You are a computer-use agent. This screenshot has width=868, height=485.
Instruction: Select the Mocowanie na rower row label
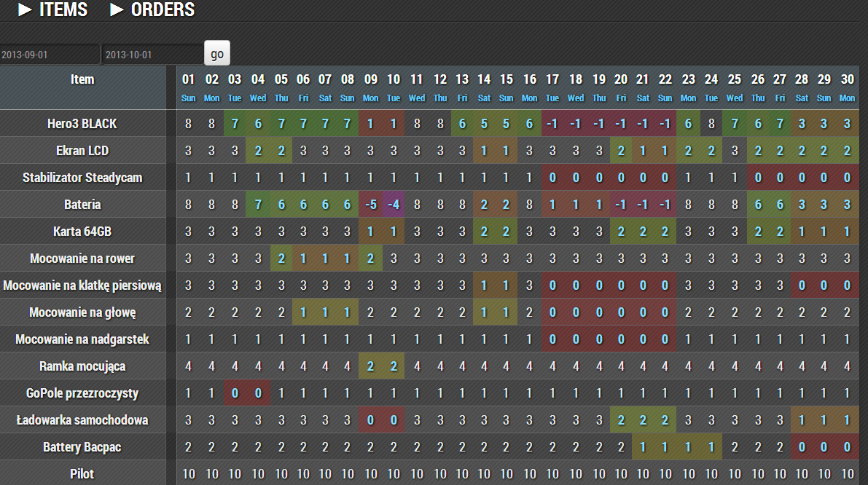click(x=82, y=259)
